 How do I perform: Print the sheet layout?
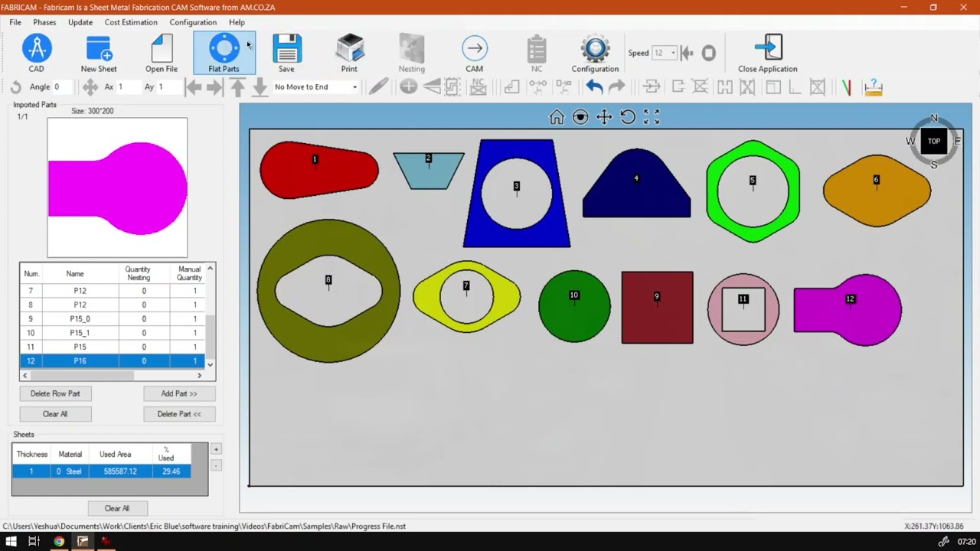[349, 54]
